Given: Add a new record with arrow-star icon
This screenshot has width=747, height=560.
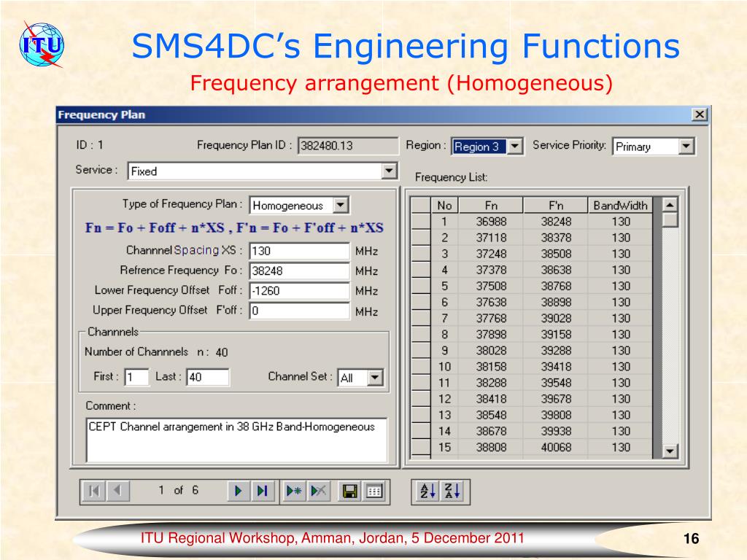Looking at the screenshot, I should click(293, 491).
